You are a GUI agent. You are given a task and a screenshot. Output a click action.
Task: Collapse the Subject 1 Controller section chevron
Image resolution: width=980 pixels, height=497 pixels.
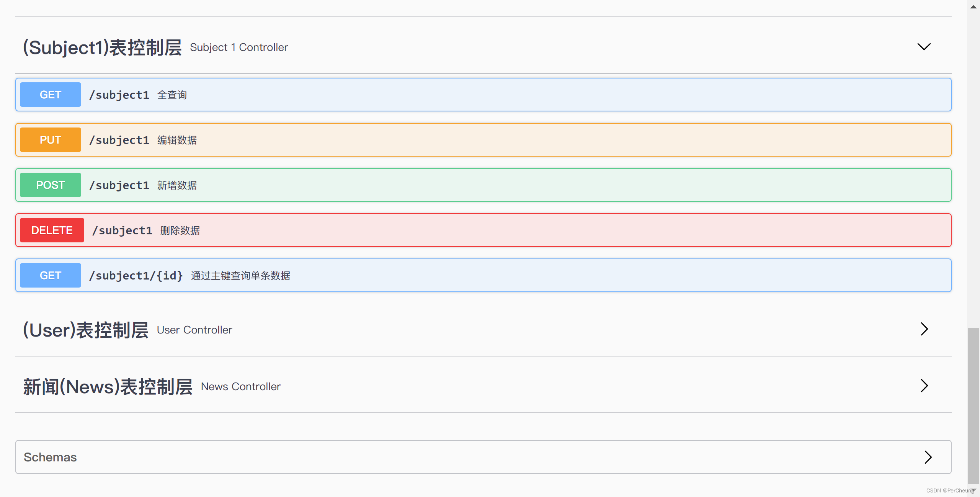(x=924, y=47)
